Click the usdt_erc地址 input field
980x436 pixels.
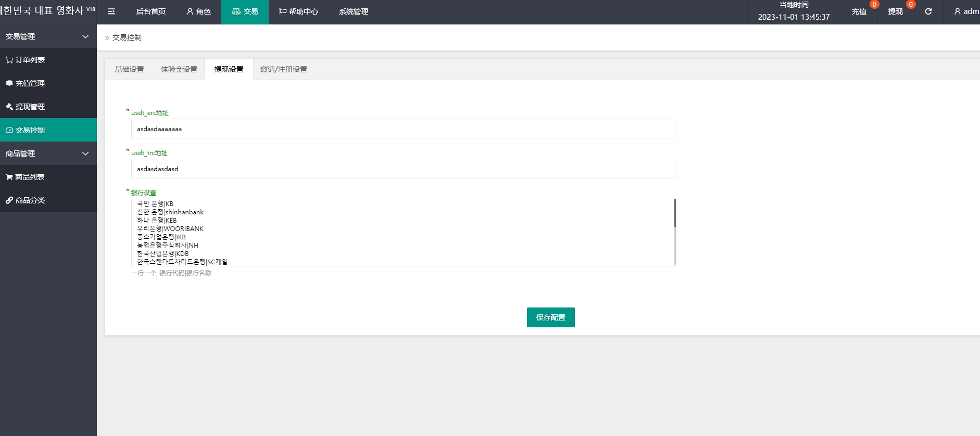(x=403, y=129)
